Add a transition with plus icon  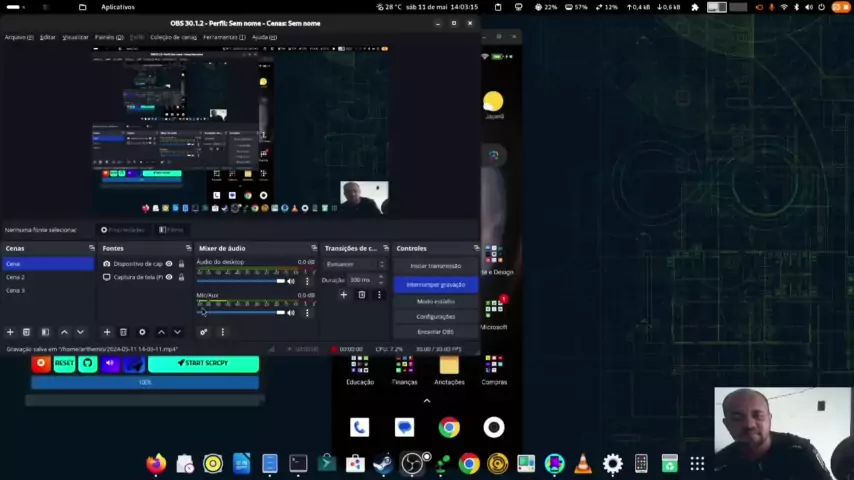click(x=343, y=295)
